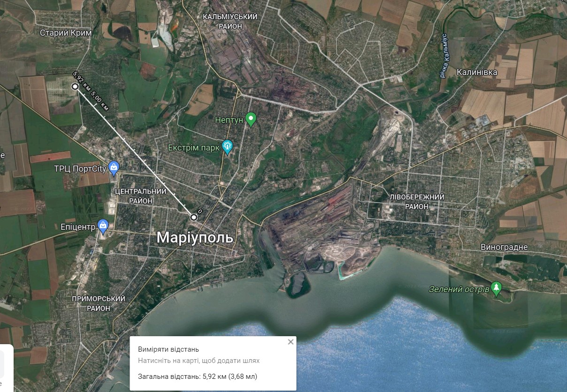Viewport: 567px width, 392px height.
Task: Select the Старий Крим place label
Action: 66,33
